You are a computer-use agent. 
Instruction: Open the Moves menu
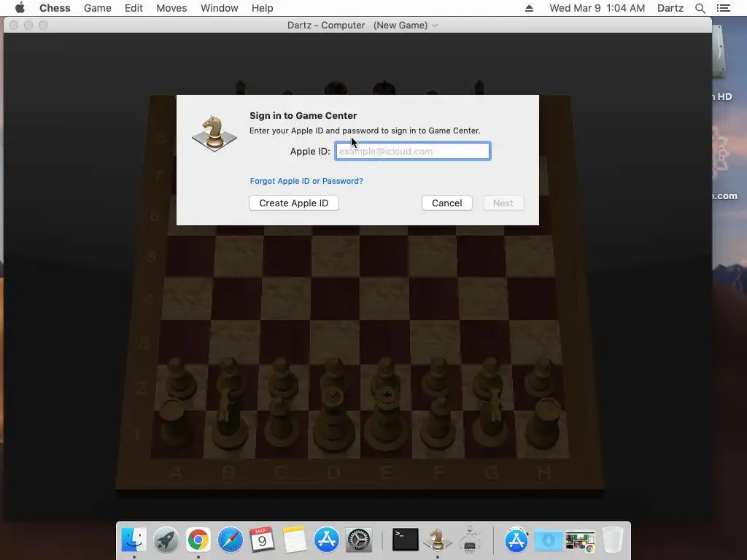[x=171, y=8]
